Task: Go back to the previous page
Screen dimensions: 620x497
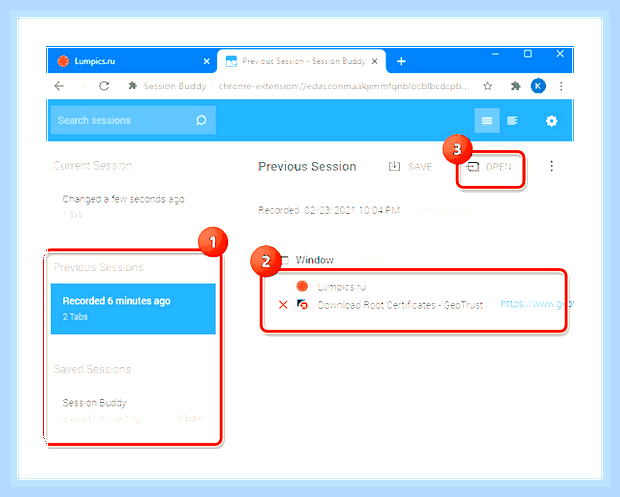Action: coord(59,86)
